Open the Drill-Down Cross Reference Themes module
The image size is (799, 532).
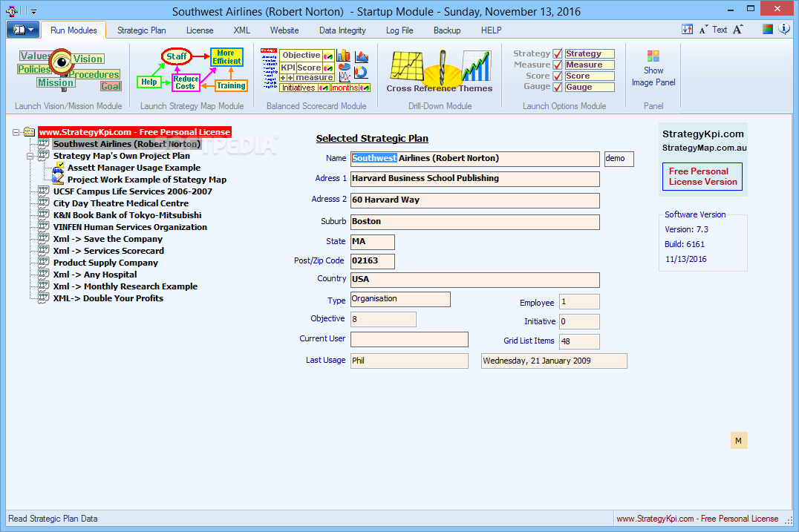click(440, 71)
